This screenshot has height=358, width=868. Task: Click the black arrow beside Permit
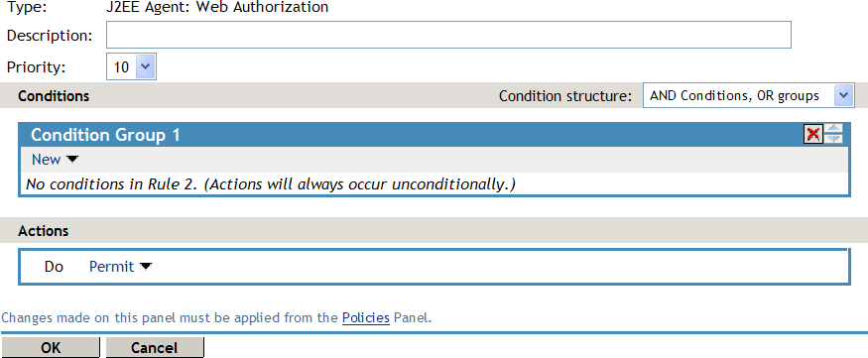tap(146, 267)
